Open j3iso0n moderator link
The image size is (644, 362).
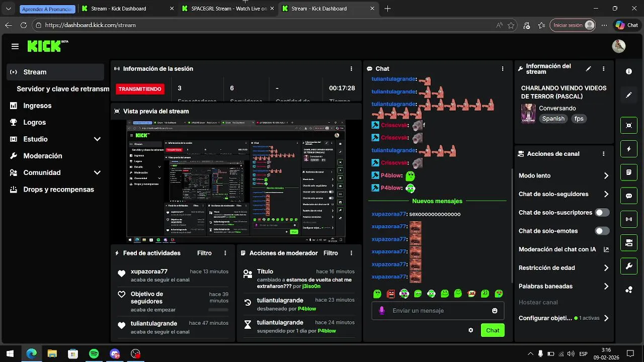point(311,286)
